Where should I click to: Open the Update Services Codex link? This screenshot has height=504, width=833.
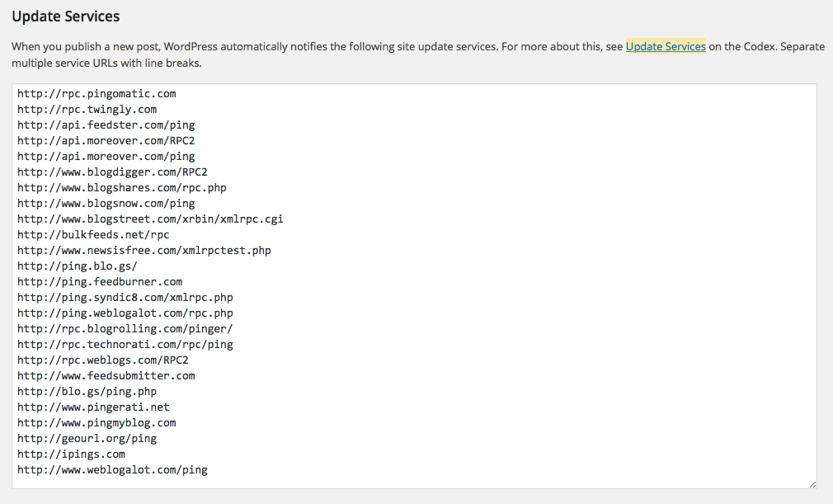point(666,47)
